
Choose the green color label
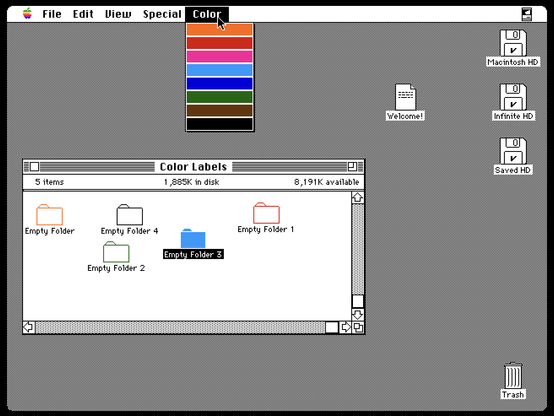pos(219,97)
